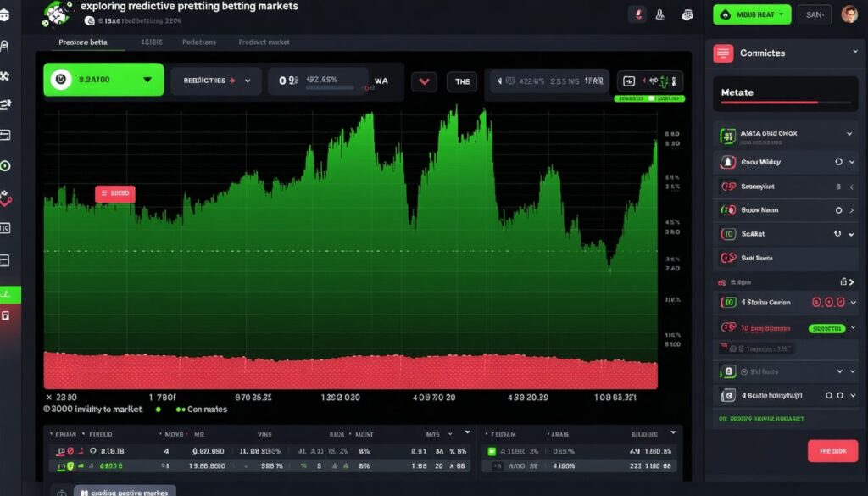Select the Presiree betta tab
868x496 pixels.
tap(83, 42)
